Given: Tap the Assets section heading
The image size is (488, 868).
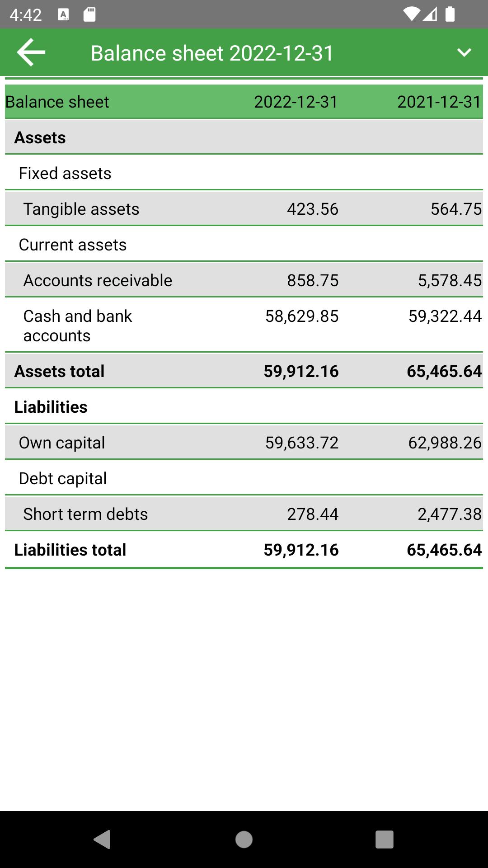Looking at the screenshot, I should 40,137.
